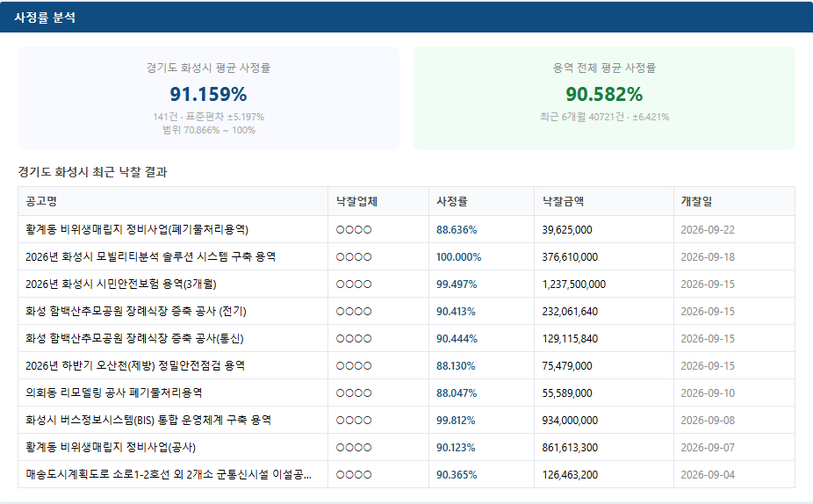Click the 75,479,000 bid amount

coord(567,366)
